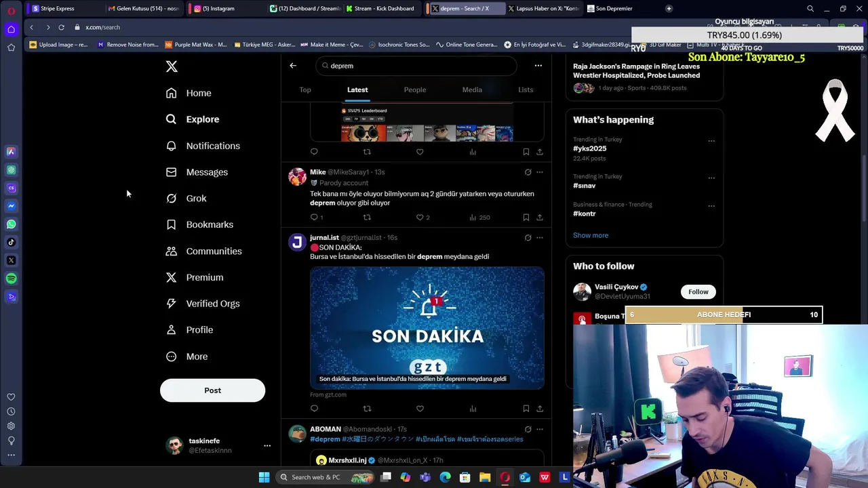868x488 pixels.
Task: Open Windows Start menu
Action: 264,477
